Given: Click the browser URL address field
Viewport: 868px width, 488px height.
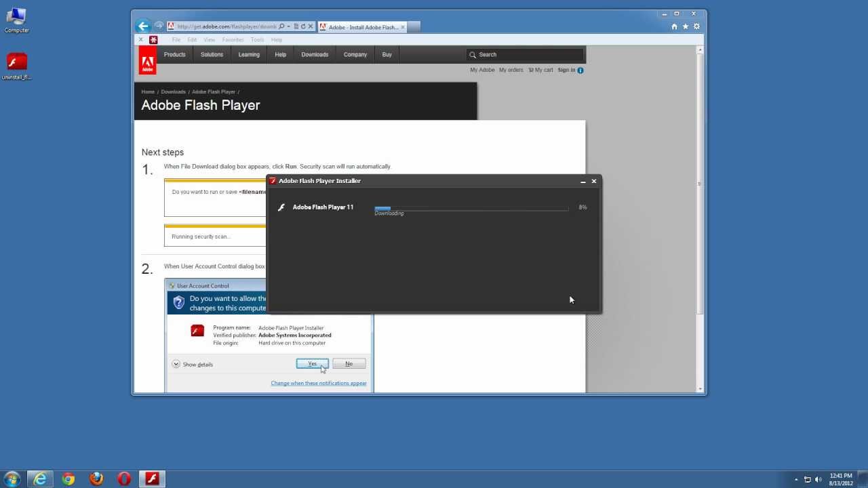Looking at the screenshot, I should 226,26.
